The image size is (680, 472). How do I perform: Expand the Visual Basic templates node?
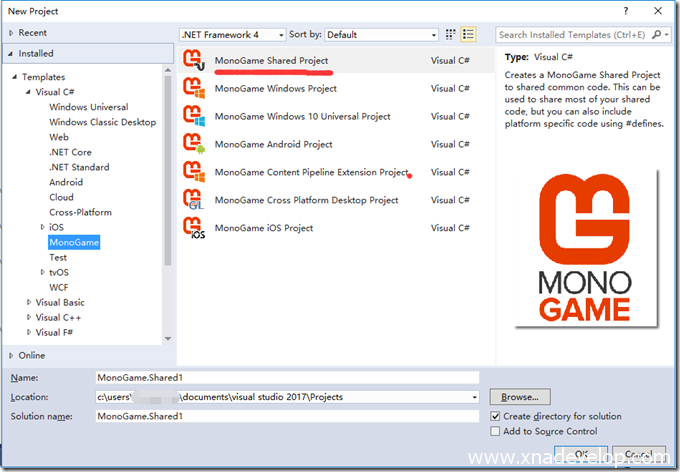pos(29,302)
